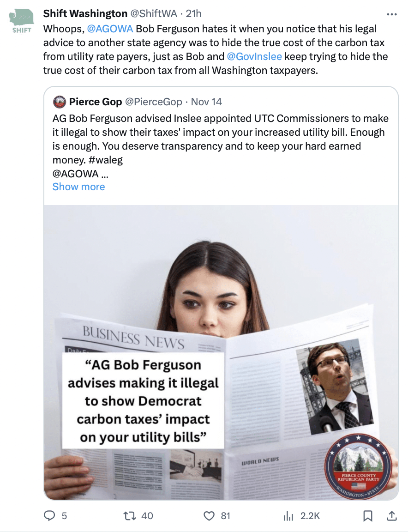The height and width of the screenshot is (532, 408).
Task: Open the 21h timestamp link
Action: click(x=194, y=13)
